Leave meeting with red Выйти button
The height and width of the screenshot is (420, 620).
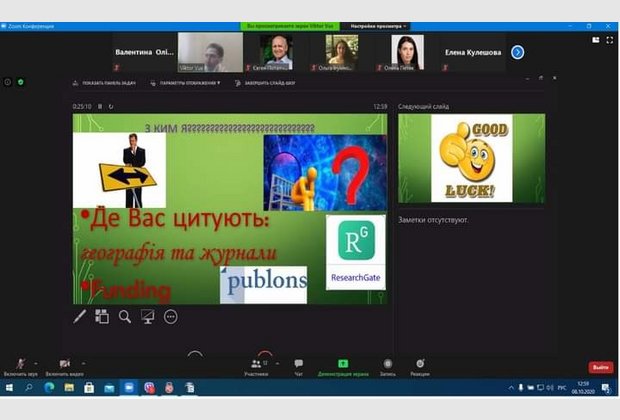coord(601,367)
